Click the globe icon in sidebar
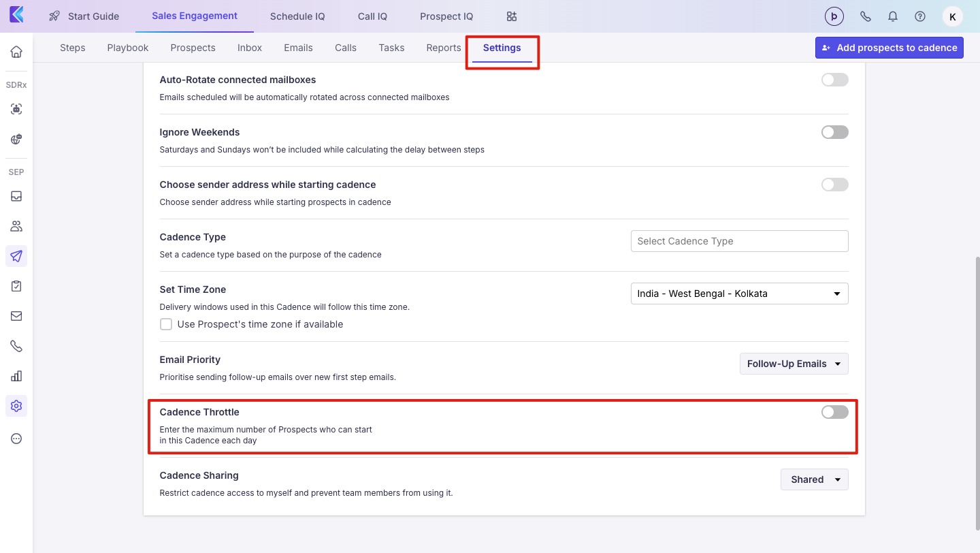This screenshot has height=553, width=980. tap(16, 139)
